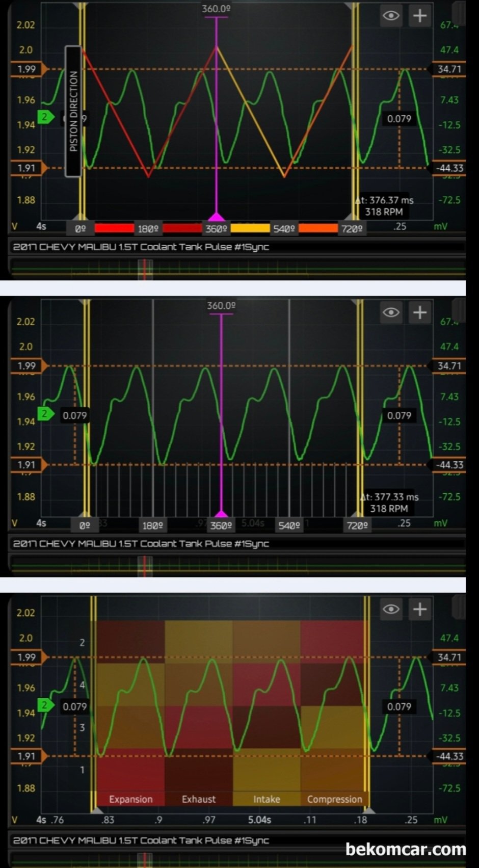
Task: Click the plus icon in top chart
Action: point(419,16)
